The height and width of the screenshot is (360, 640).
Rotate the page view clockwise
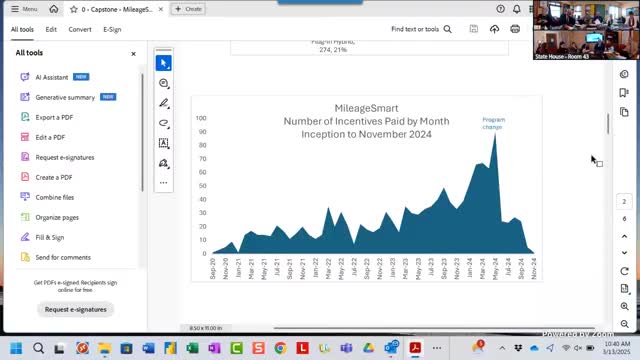click(624, 271)
